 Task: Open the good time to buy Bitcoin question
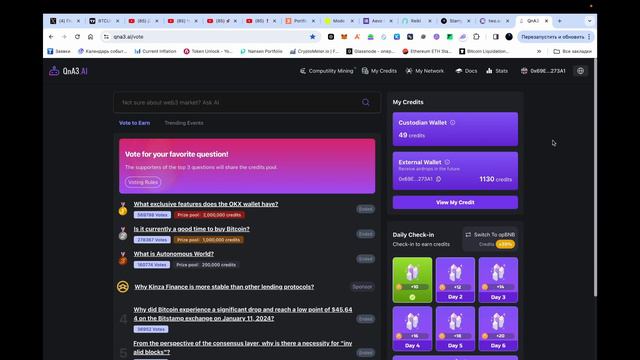coord(191,229)
